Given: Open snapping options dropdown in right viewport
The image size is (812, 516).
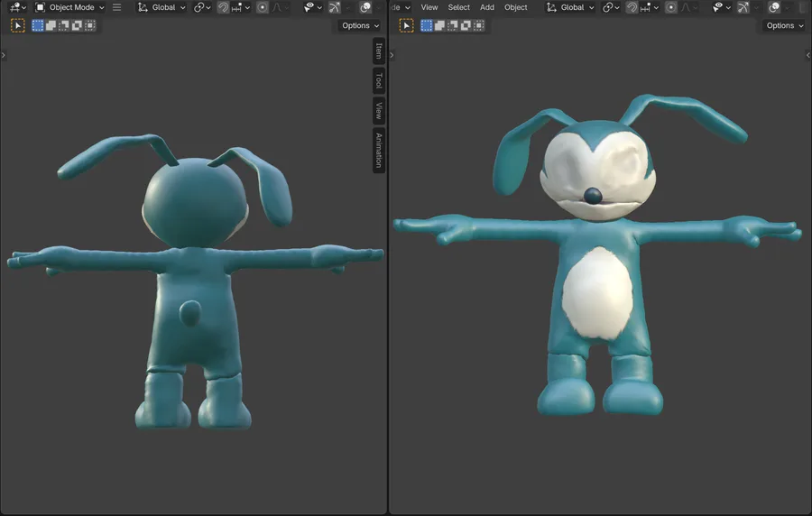Looking at the screenshot, I should [650, 7].
